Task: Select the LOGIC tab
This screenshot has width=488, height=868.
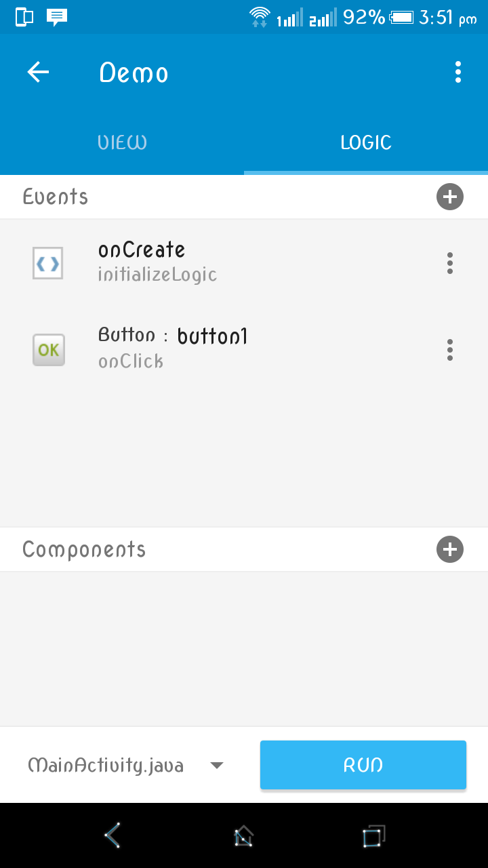Action: pos(366,142)
